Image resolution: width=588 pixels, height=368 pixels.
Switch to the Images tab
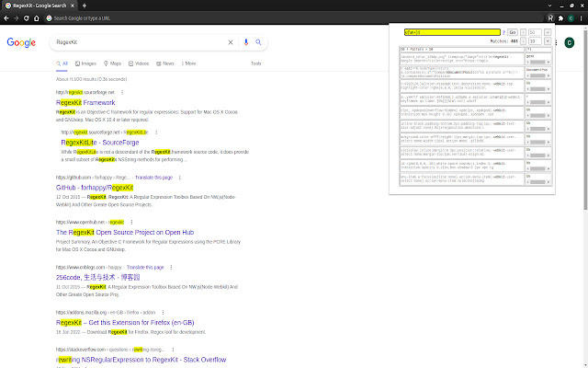click(x=85, y=63)
